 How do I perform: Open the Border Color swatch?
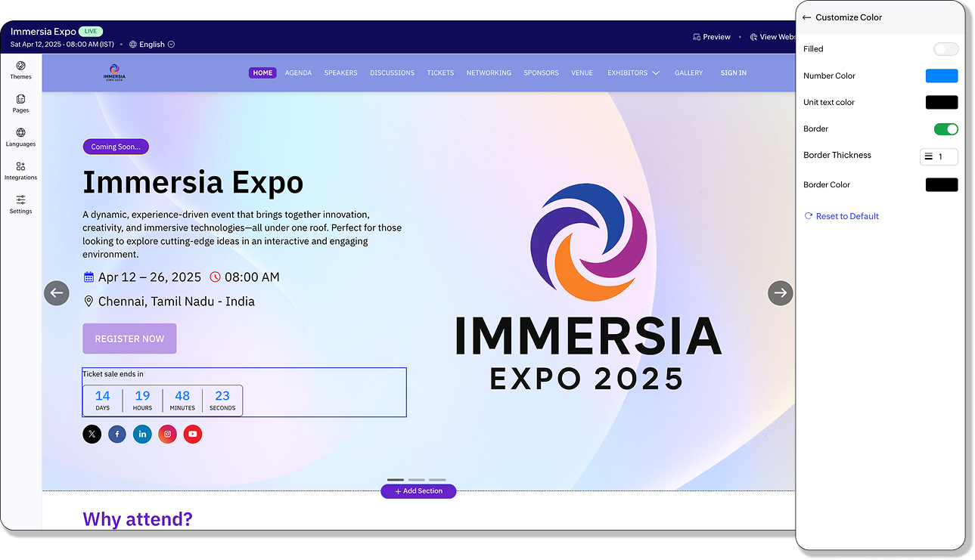click(942, 184)
